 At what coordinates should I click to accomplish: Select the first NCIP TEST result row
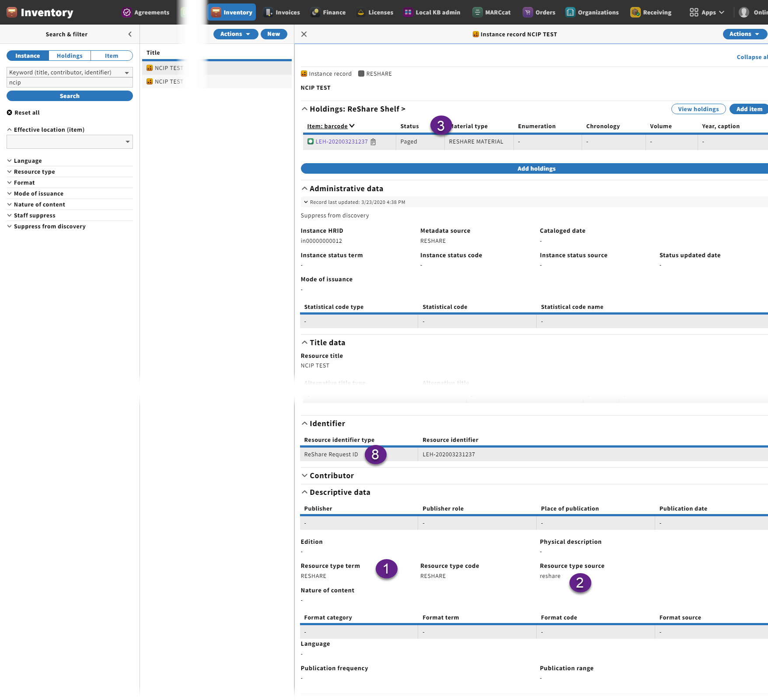(x=217, y=68)
